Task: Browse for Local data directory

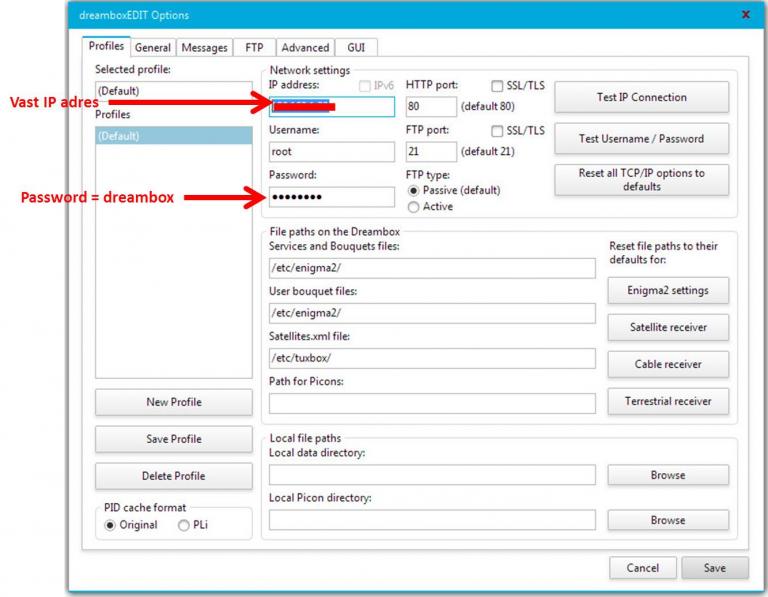Action: point(668,475)
